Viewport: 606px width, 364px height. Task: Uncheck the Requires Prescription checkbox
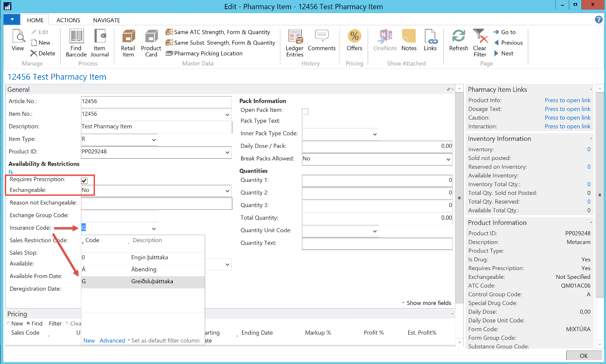(84, 180)
